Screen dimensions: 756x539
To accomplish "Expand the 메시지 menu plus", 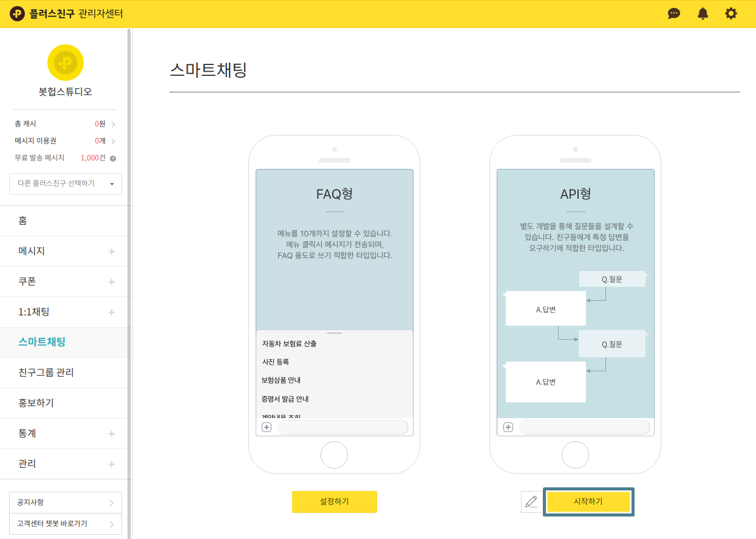I will coord(112,252).
